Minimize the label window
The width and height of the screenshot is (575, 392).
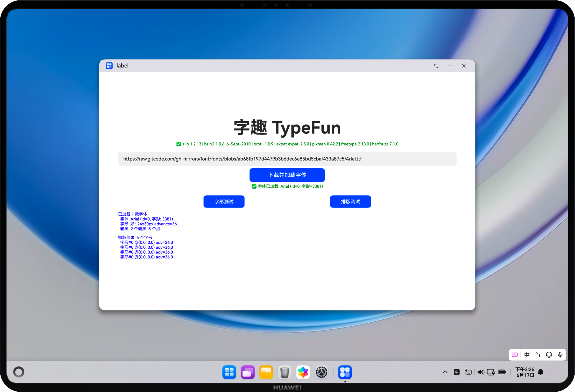pos(450,66)
